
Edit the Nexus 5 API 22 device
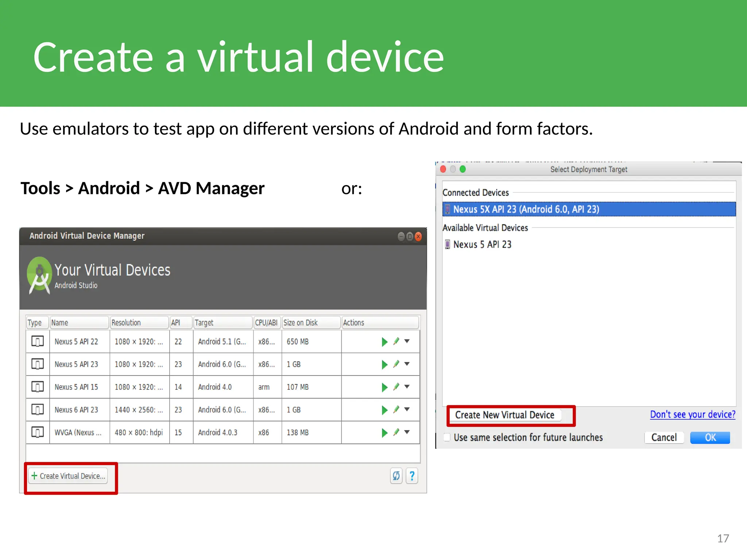[396, 341]
